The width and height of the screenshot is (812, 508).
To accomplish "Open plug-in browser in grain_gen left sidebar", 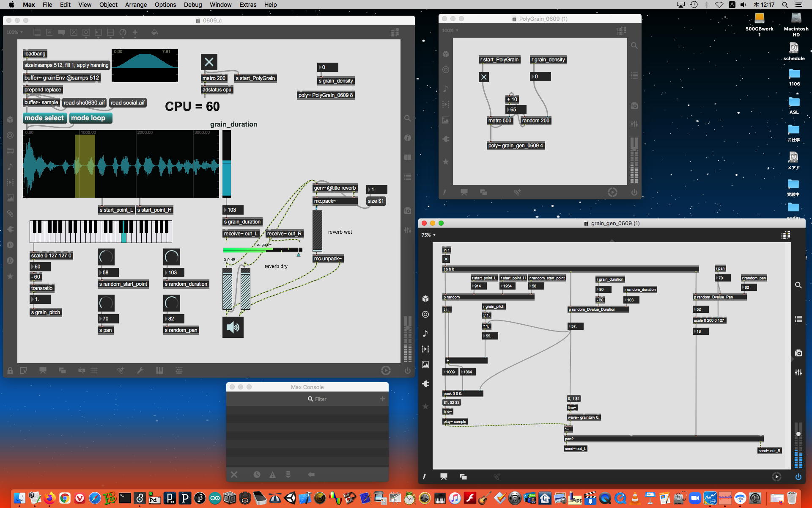I will (425, 384).
